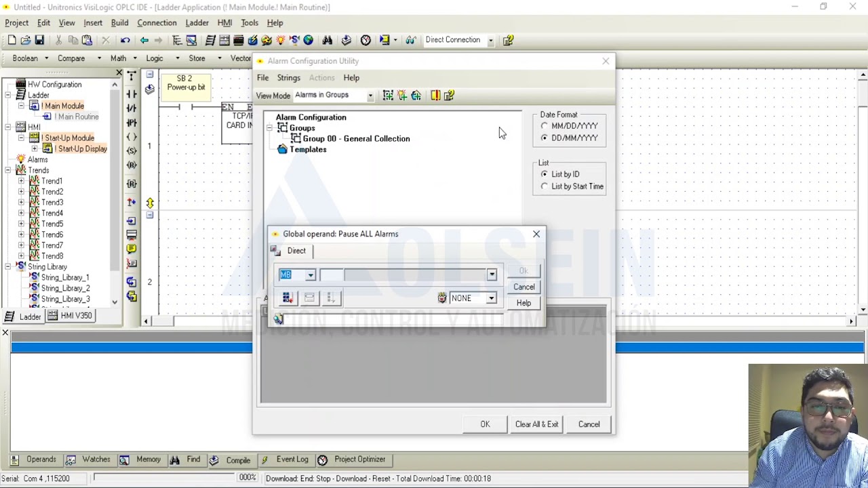Click the Undo arrow in the toolbar

125,41
